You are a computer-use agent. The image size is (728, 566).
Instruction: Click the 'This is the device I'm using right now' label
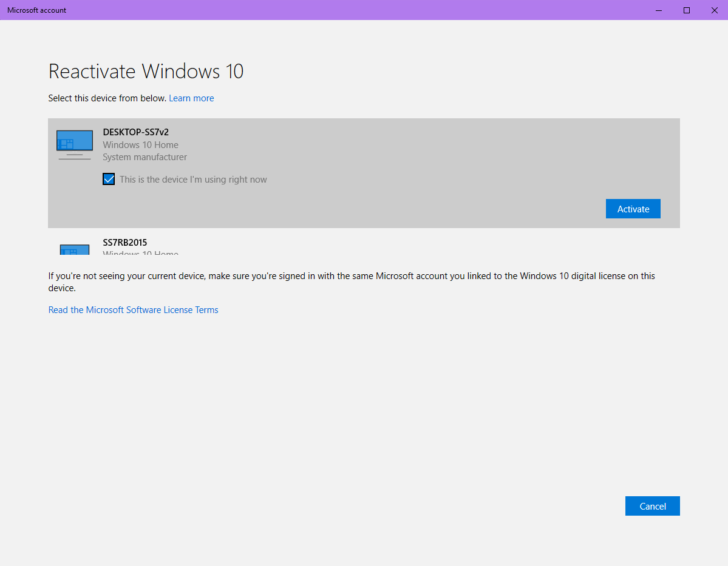pos(193,180)
